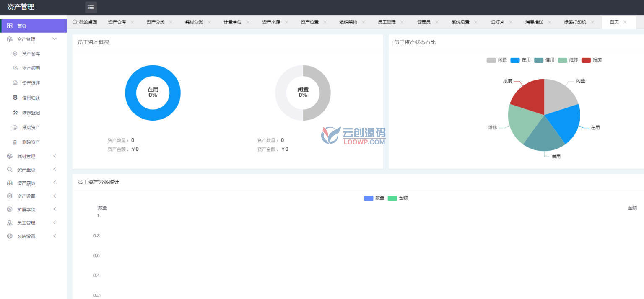Toggle the 金额 green legend in bar chart
The image size is (644, 299).
click(x=392, y=198)
